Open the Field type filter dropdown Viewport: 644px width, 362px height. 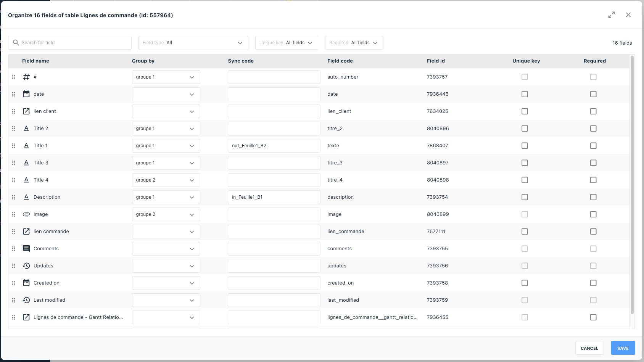[x=193, y=42]
